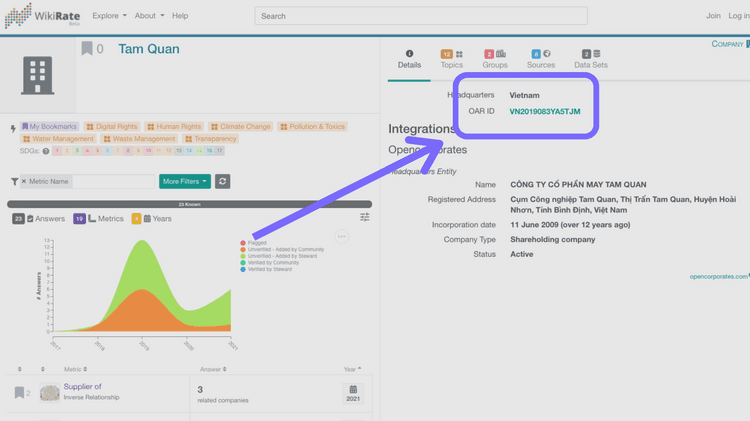
Task: Sort by Metric column header
Action: (x=76, y=369)
